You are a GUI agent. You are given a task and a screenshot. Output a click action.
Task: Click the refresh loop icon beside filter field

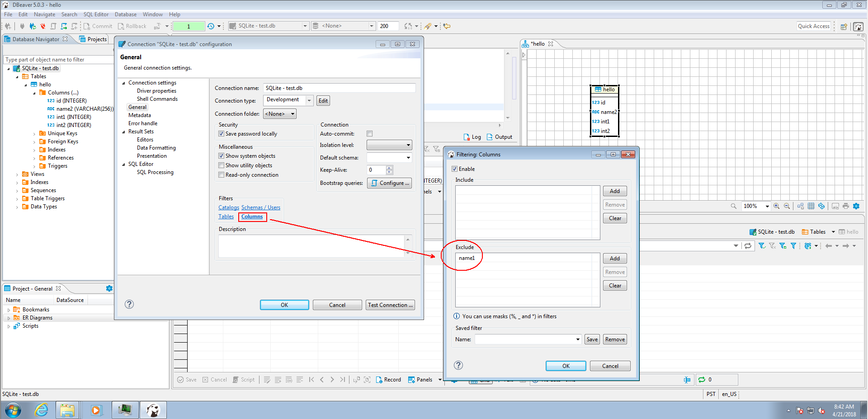(x=748, y=246)
